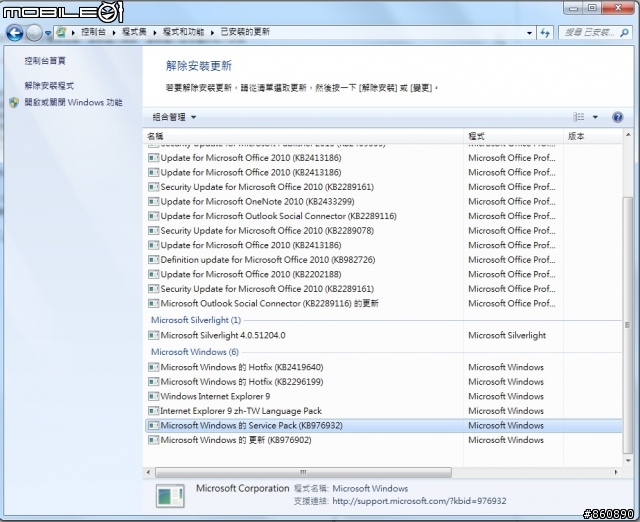Image resolution: width=640 pixels, height=522 pixels.
Task: Select Microsoft Windows 的 Hotfix (KB2296199)
Action: (242, 382)
